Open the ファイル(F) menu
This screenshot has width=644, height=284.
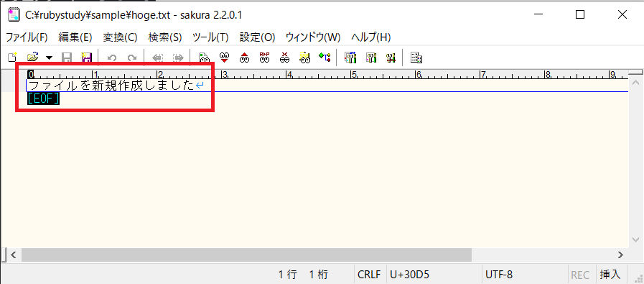[x=27, y=37]
